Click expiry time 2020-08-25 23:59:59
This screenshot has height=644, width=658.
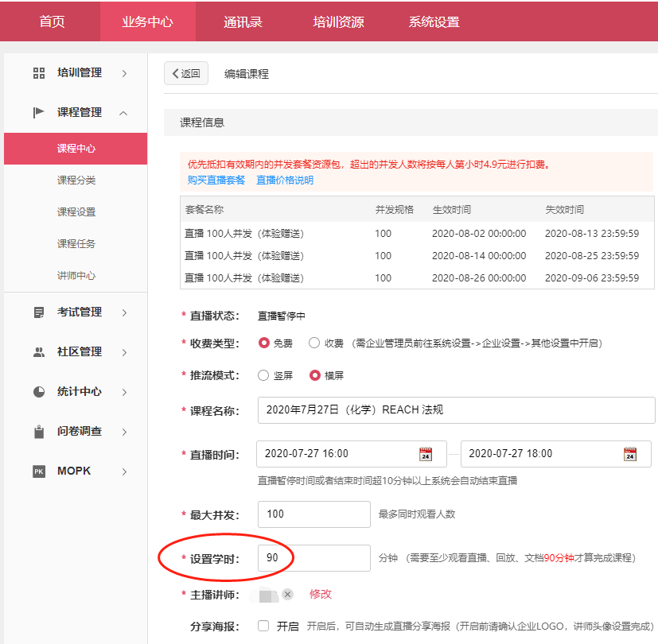pos(592,256)
